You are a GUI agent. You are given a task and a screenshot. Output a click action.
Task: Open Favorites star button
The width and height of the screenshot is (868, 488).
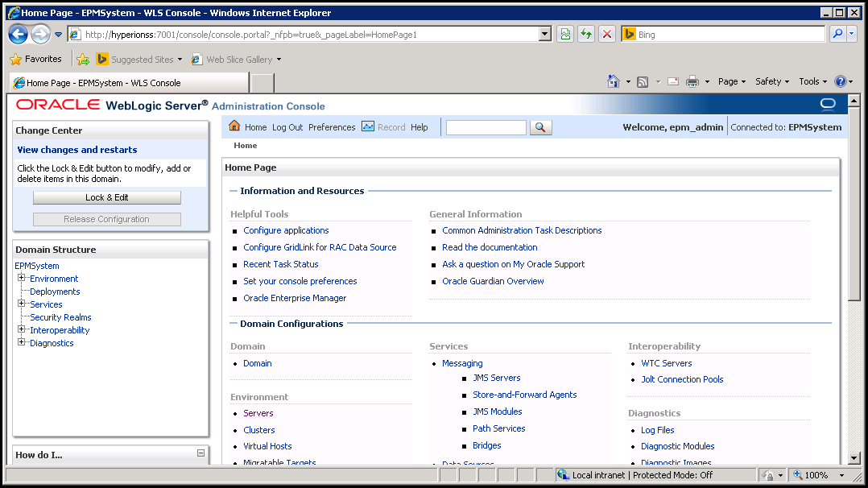pos(36,59)
